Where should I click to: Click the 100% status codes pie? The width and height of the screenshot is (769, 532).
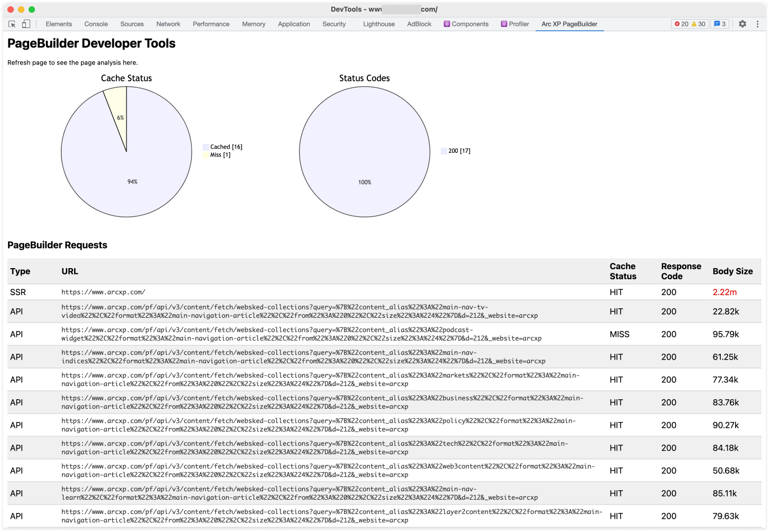[x=365, y=152]
